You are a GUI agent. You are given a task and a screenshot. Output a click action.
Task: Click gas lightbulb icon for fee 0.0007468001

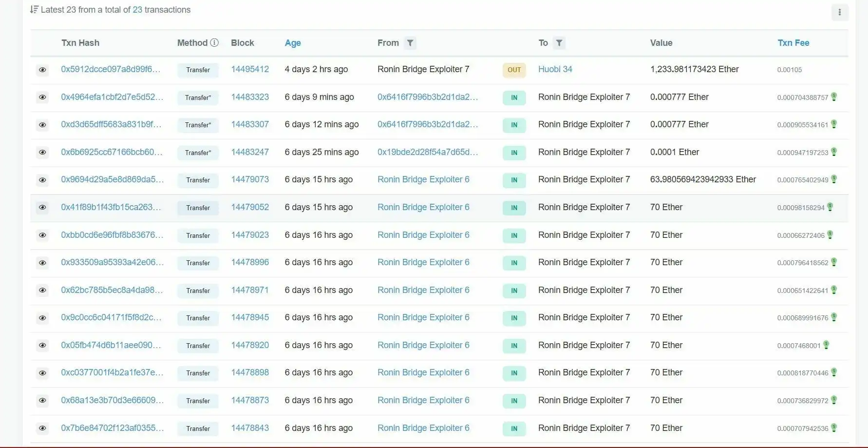(x=826, y=345)
